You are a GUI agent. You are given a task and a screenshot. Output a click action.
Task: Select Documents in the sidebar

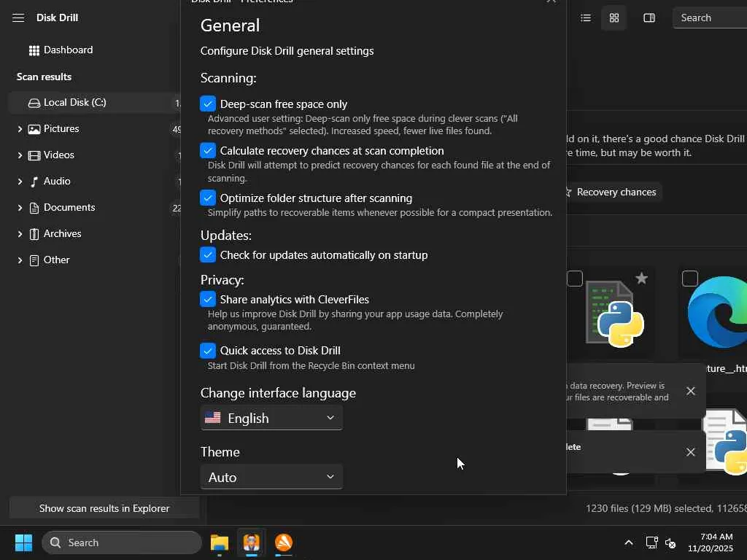pos(69,207)
